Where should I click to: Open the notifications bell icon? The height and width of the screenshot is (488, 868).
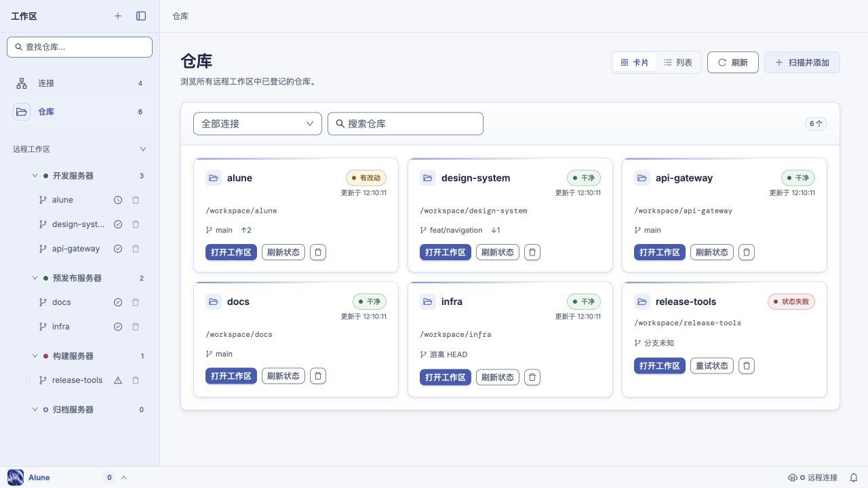click(x=854, y=478)
